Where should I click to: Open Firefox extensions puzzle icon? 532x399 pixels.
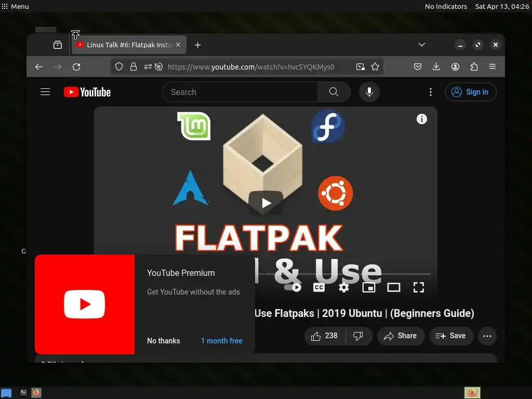474,67
